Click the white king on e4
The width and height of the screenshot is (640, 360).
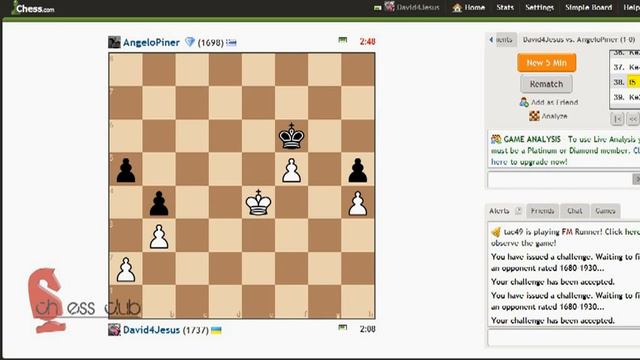click(258, 202)
